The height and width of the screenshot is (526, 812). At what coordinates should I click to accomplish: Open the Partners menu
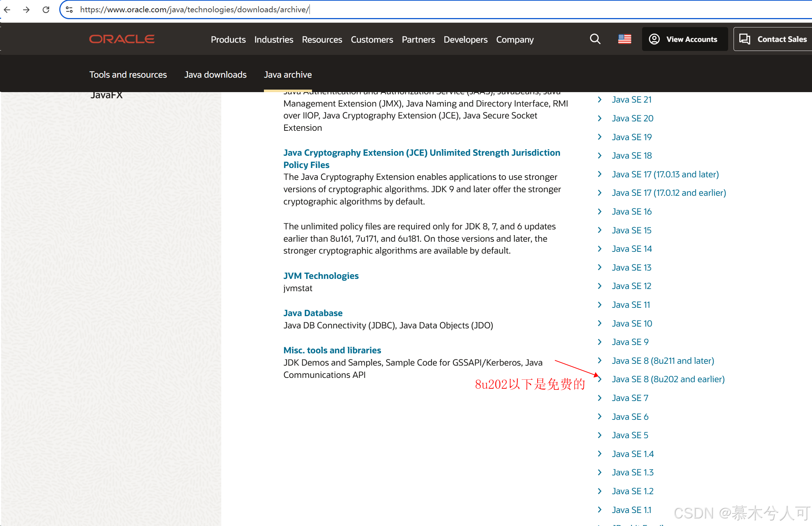pos(418,39)
